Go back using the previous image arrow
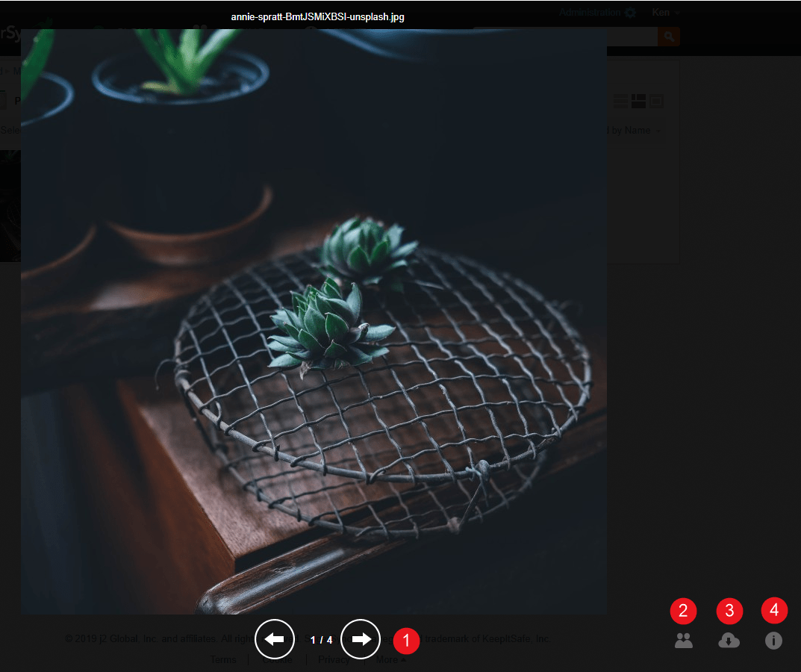The width and height of the screenshot is (801, 672). (275, 639)
